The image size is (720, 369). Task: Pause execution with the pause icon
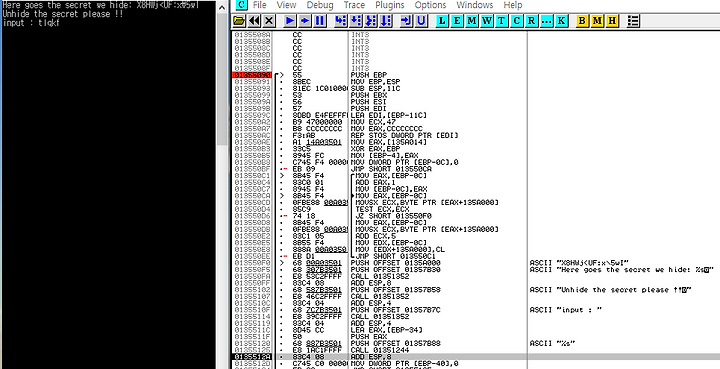point(320,21)
